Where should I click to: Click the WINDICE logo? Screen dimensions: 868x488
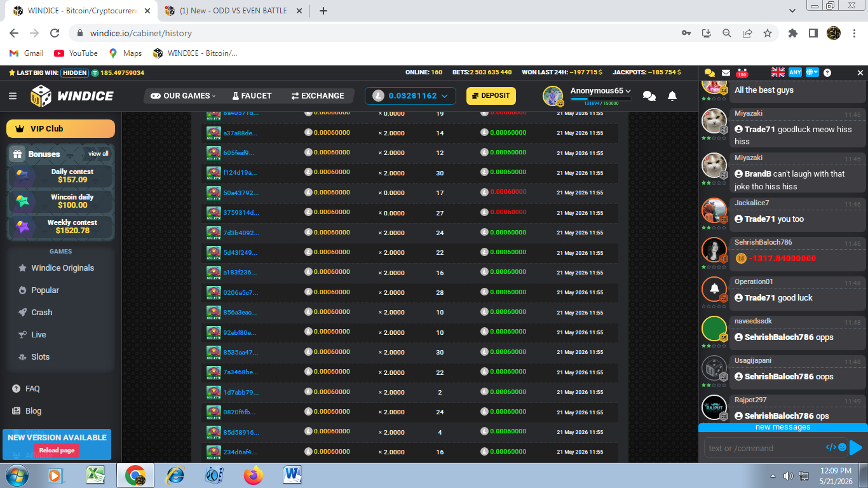[x=72, y=96]
